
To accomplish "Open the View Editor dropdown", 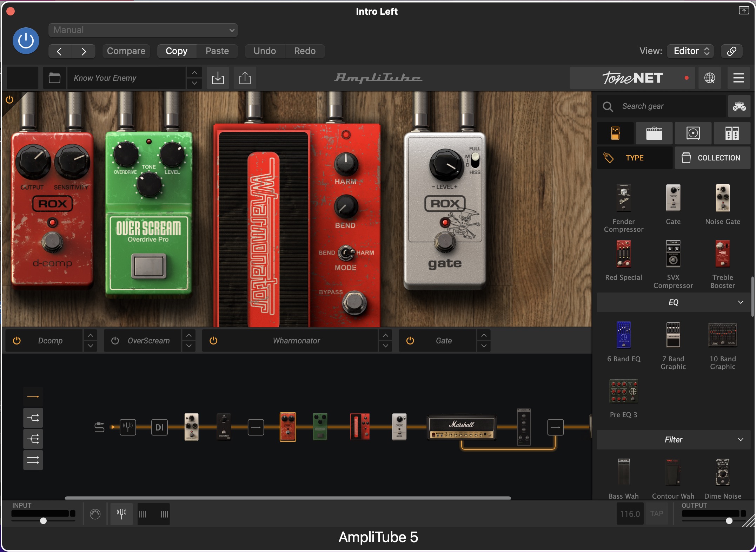I will (x=690, y=51).
